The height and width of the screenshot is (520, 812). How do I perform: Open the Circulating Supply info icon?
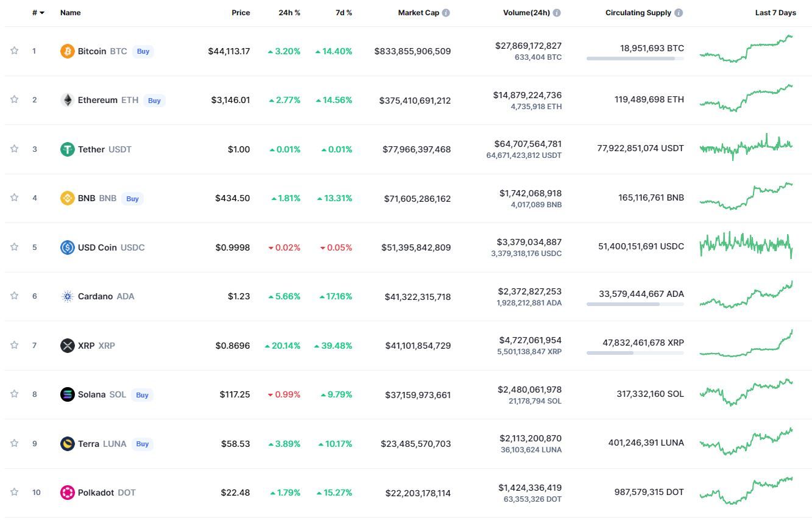(x=679, y=13)
